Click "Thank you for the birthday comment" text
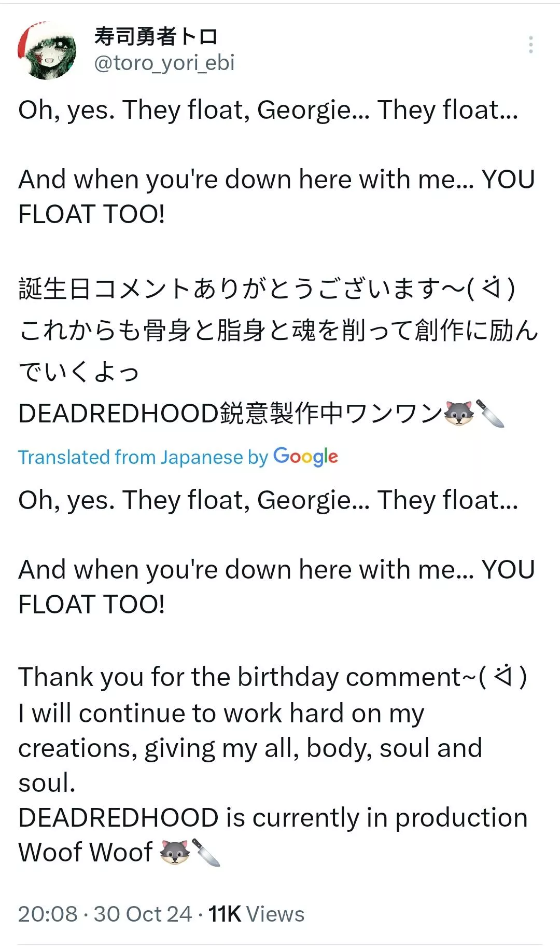The image size is (560, 946). tap(239, 677)
